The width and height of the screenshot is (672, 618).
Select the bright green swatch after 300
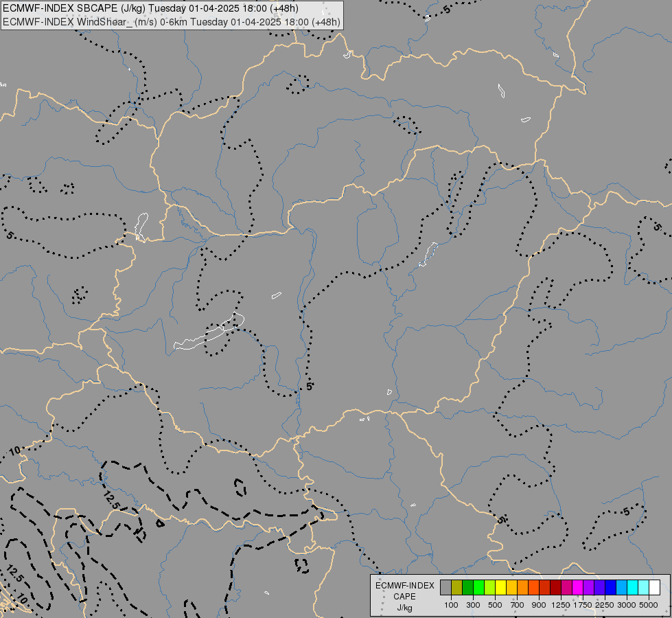(478, 587)
